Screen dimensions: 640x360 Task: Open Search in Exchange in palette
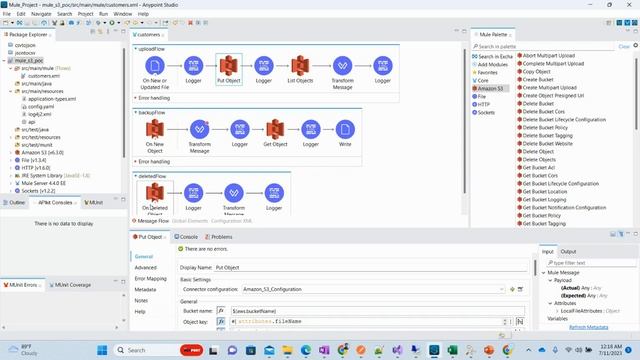click(492, 56)
